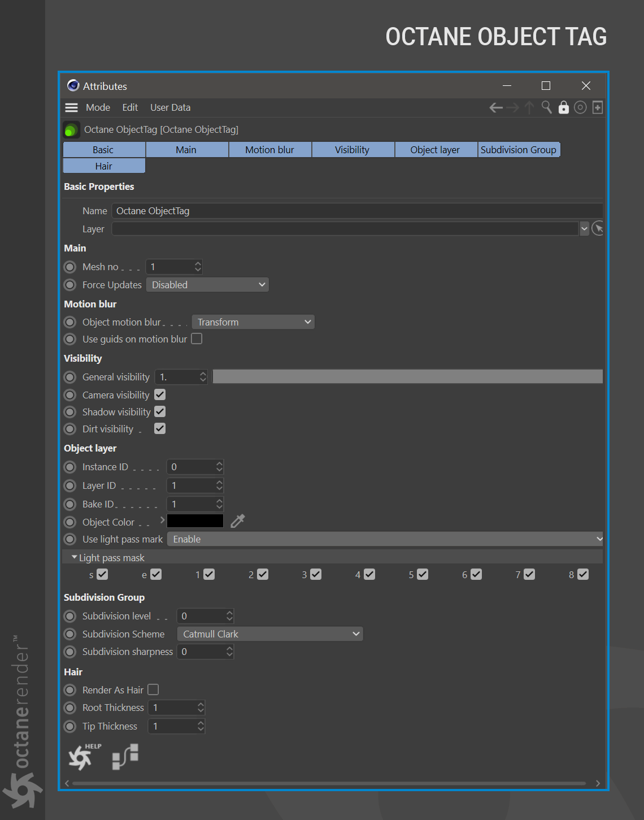Open the Subdivision Scheme Catmull Clark dropdown

[x=270, y=634]
